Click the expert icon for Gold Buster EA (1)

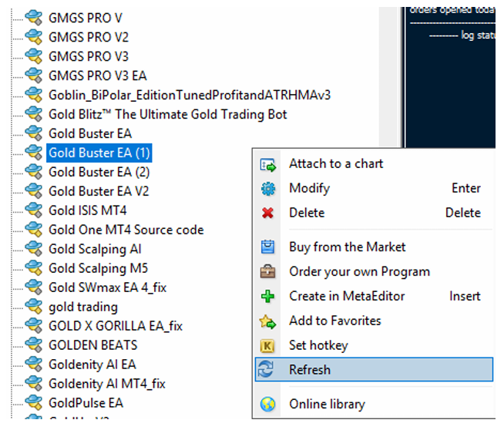coord(34,153)
